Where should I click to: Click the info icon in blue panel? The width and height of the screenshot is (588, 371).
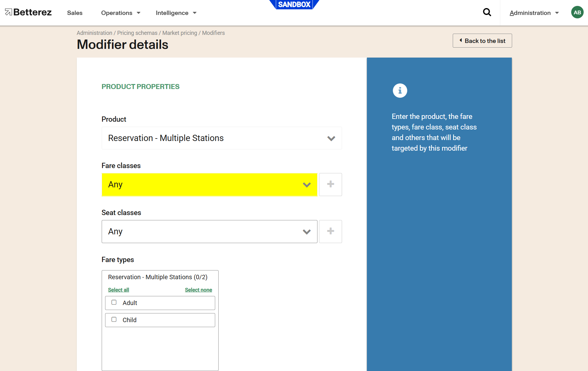tap(400, 91)
